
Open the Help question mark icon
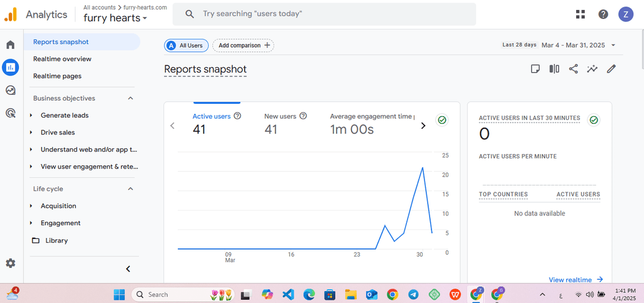point(603,14)
